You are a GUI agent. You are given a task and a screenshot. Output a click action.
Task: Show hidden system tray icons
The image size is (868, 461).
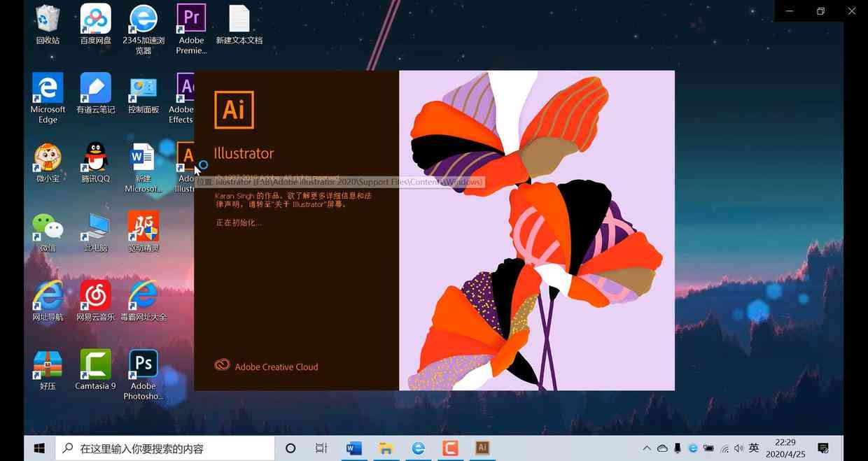click(x=646, y=448)
